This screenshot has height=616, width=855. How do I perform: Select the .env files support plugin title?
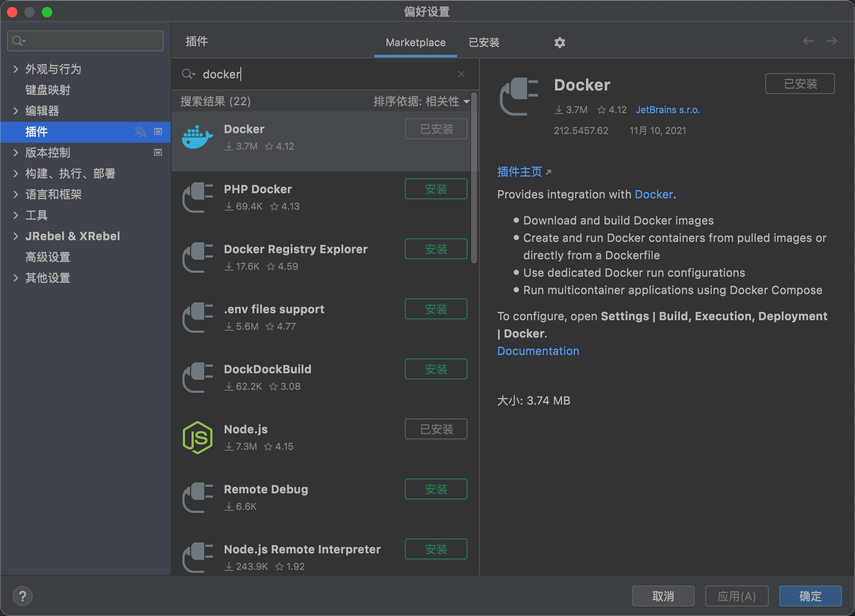[x=274, y=309]
